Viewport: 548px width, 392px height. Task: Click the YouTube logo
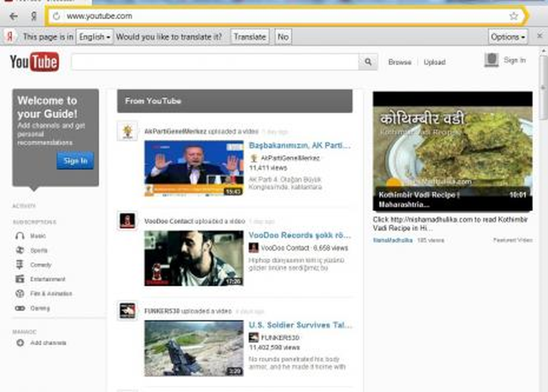coord(35,62)
